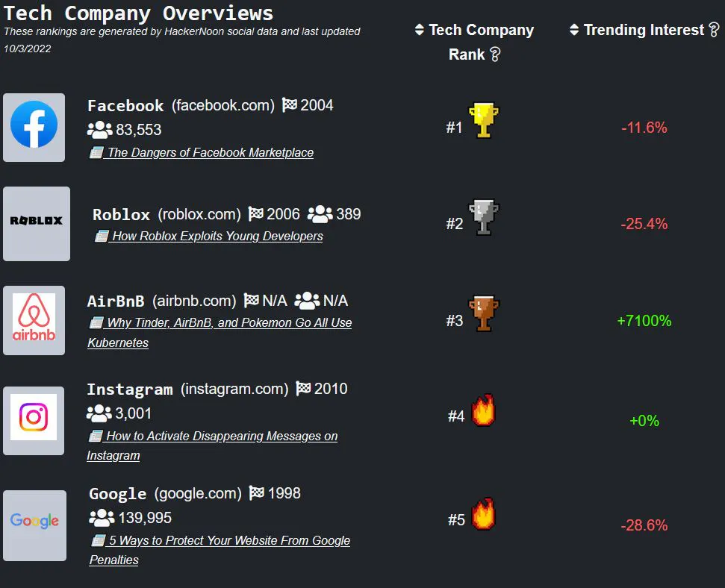
Task: Open the AirBnB logo thumbnail
Action: (x=34, y=319)
